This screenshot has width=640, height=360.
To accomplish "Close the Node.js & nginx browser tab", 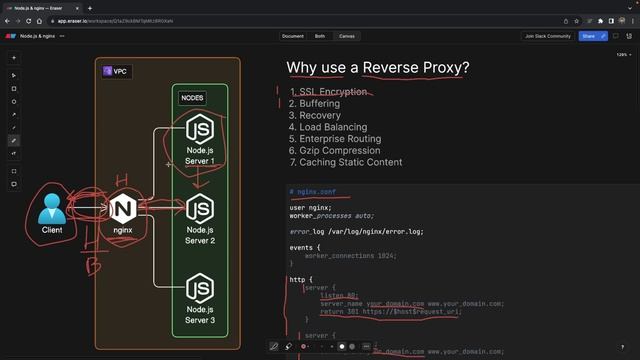I will point(77,8).
